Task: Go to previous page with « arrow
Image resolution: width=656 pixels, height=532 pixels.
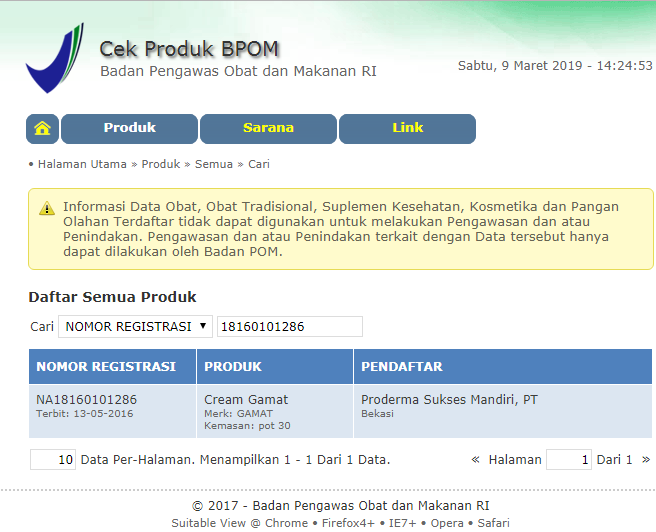Action: (475, 460)
